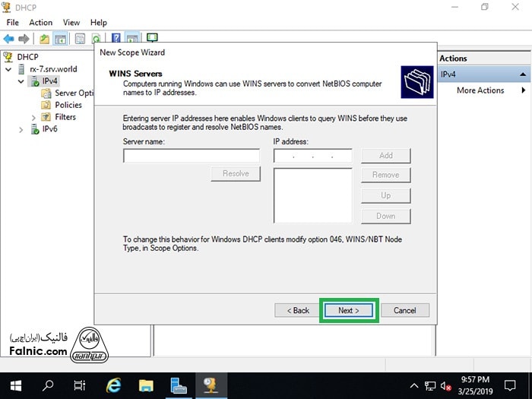Image resolution: width=532 pixels, height=399 pixels.
Task: Open the Action menu
Action: coord(40,22)
